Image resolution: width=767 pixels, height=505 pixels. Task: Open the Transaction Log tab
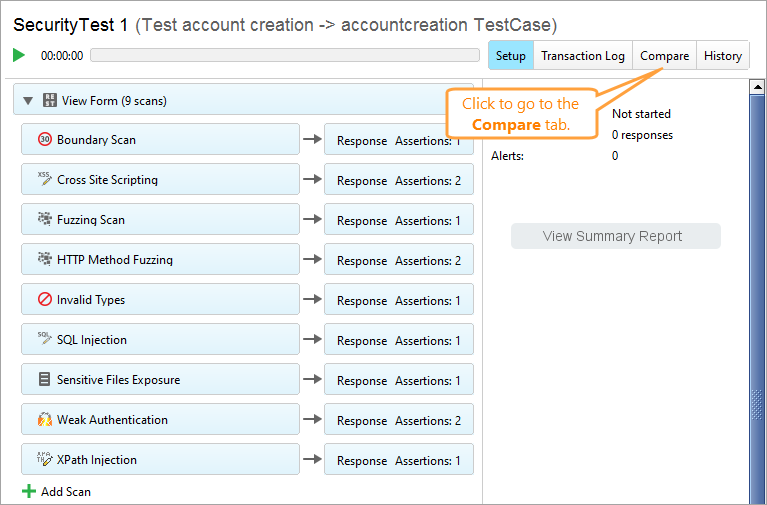click(583, 55)
